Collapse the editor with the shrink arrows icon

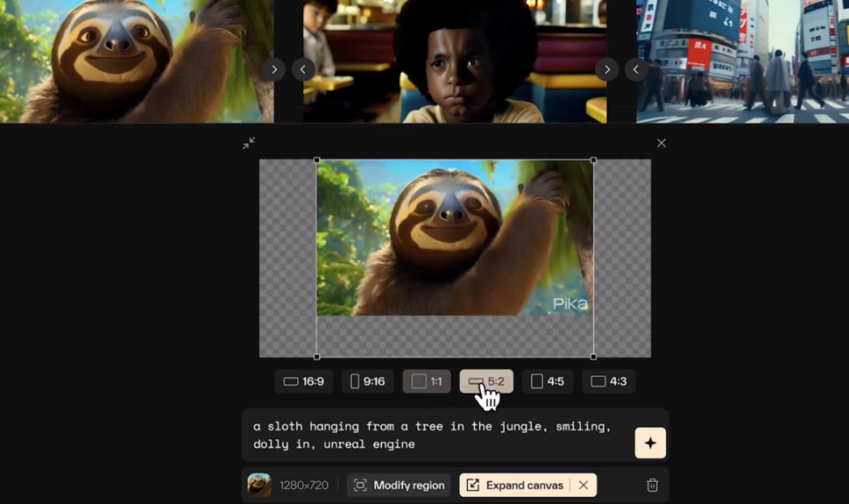point(249,143)
